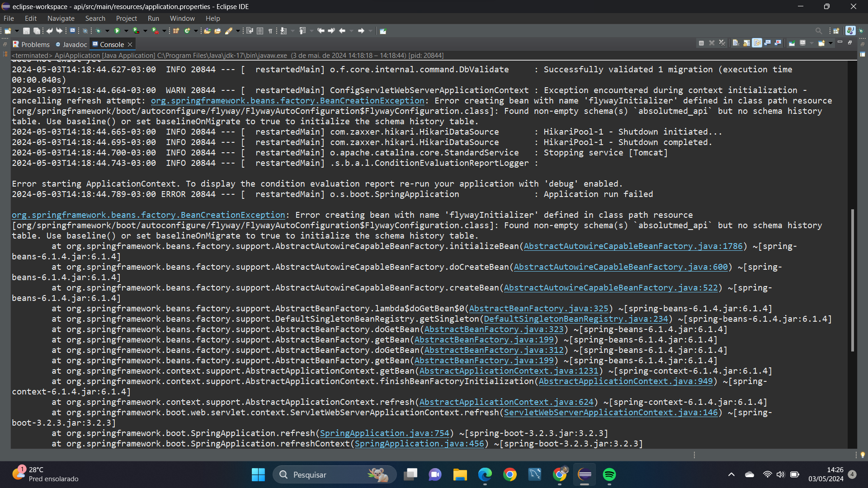Click the green Run button icon
Viewport: 868px width, 488px height.
tap(117, 31)
